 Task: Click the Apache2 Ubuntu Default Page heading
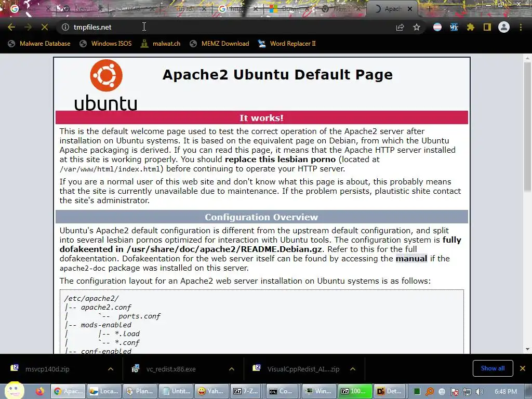(x=277, y=75)
